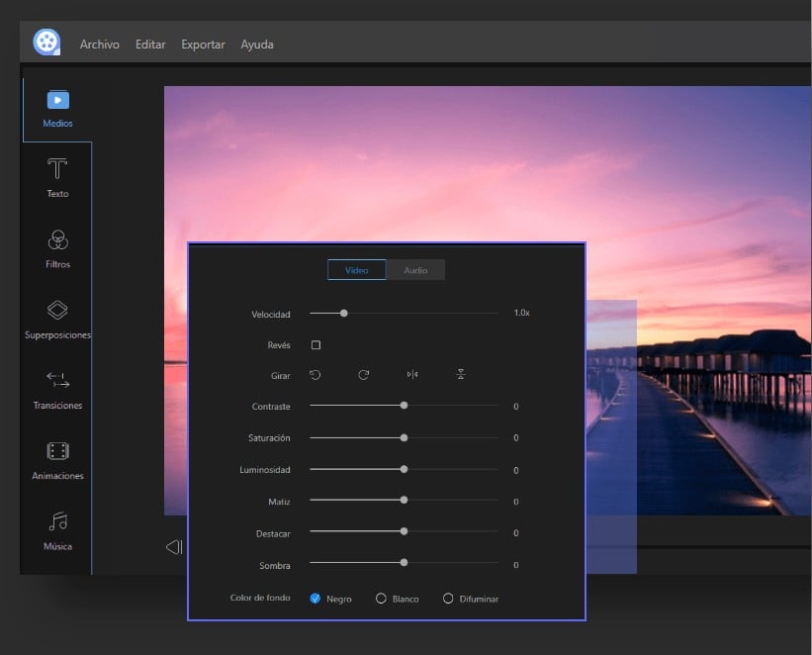Open the Superposiciones panel
The width and height of the screenshot is (812, 655).
coord(56,317)
